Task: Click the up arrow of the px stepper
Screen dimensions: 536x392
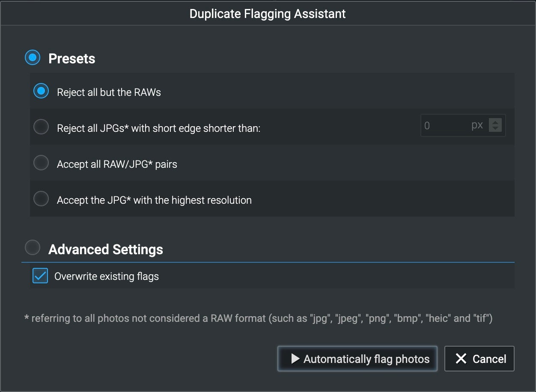Action: point(495,122)
